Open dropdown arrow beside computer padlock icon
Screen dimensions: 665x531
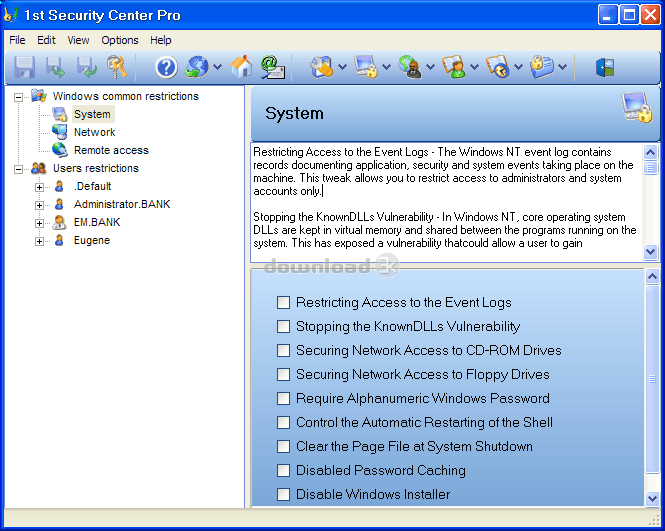(x=386, y=67)
